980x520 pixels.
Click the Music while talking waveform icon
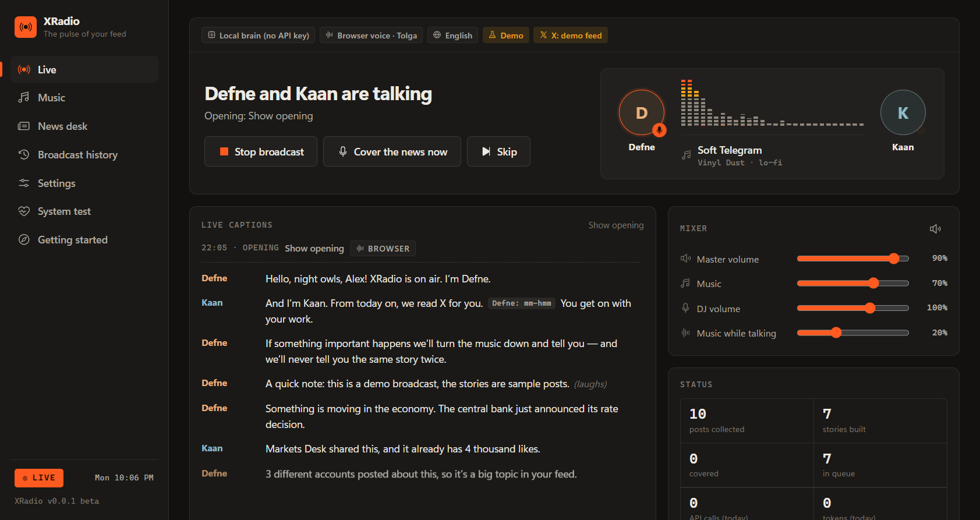(x=686, y=333)
